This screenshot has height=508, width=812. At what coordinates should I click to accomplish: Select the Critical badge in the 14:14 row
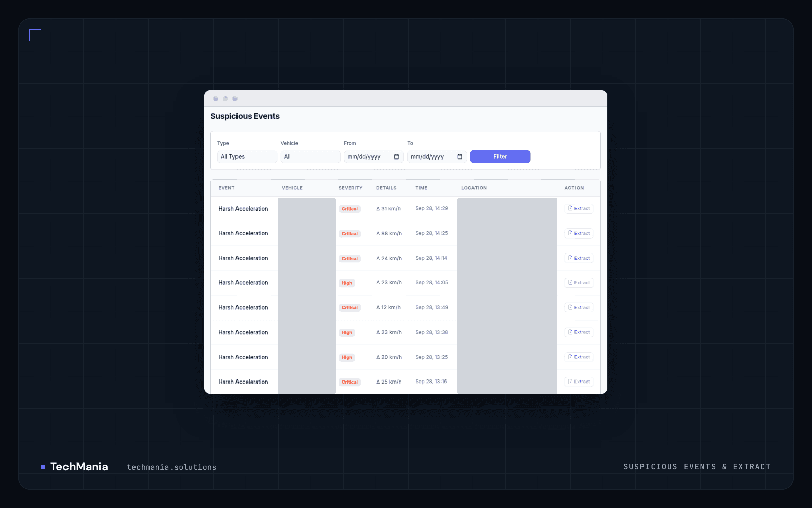coord(350,259)
